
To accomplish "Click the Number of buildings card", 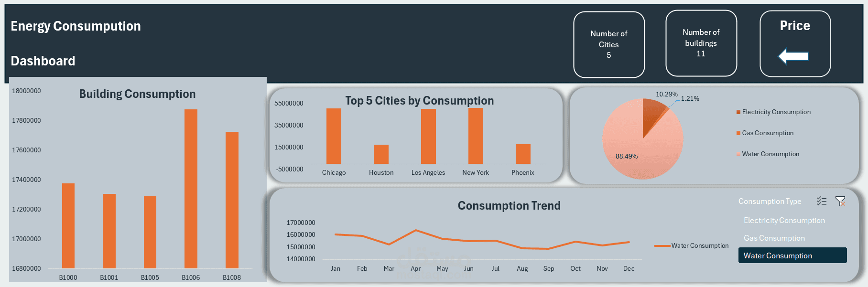I will point(701,43).
